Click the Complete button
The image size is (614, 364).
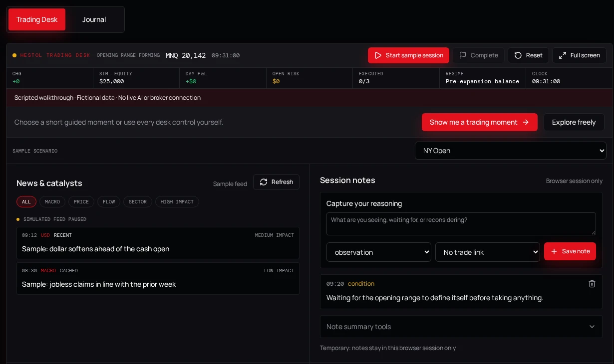coord(478,55)
